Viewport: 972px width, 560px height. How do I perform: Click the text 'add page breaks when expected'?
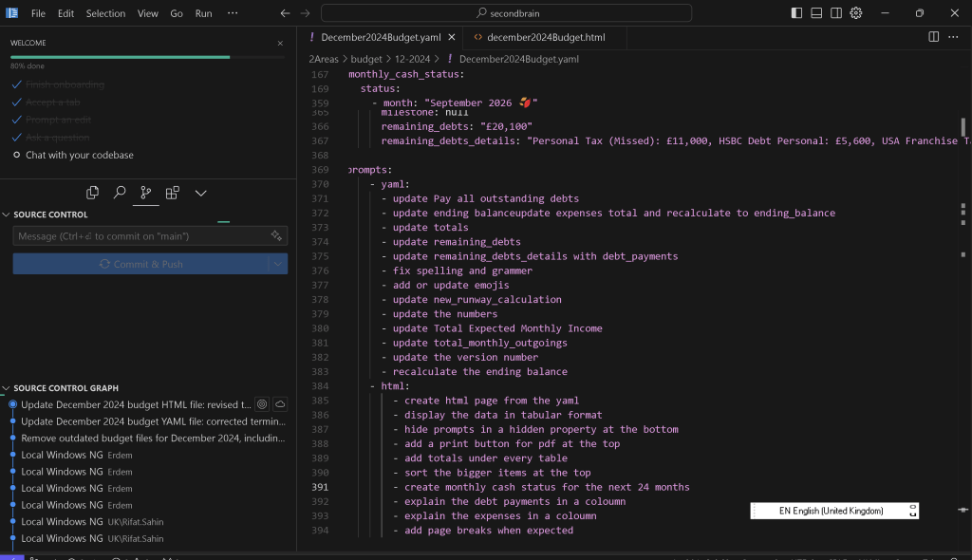(x=489, y=531)
